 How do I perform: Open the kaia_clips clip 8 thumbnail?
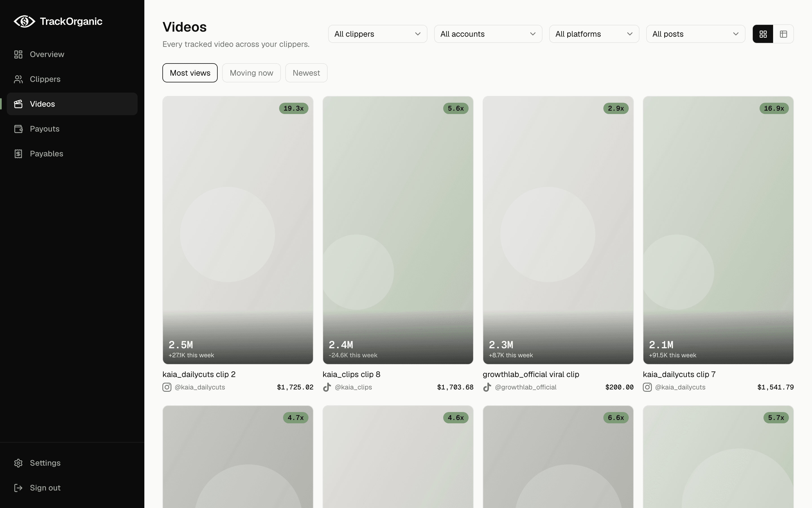(398, 230)
